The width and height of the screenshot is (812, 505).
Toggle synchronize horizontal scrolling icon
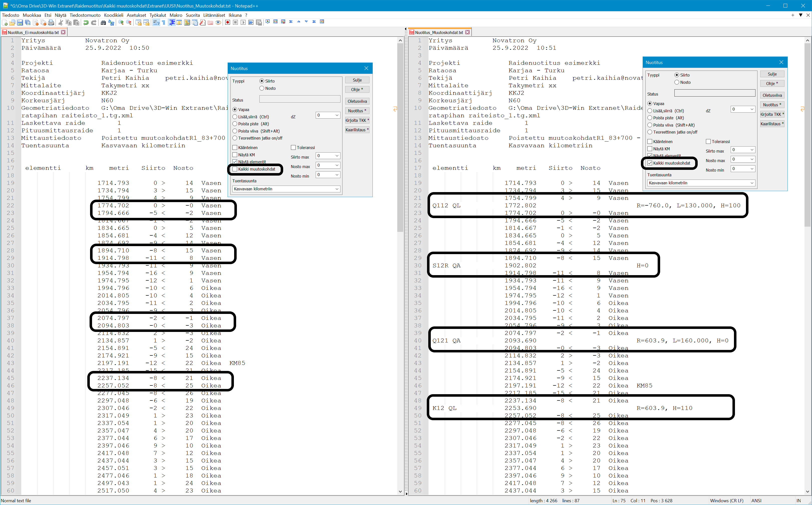click(146, 22)
